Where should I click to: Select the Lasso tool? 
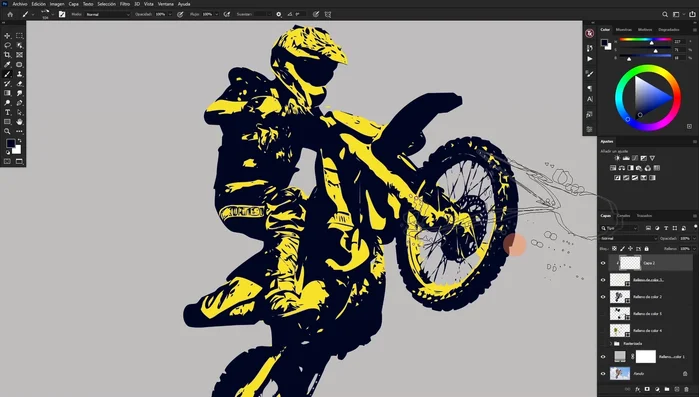tap(7, 45)
